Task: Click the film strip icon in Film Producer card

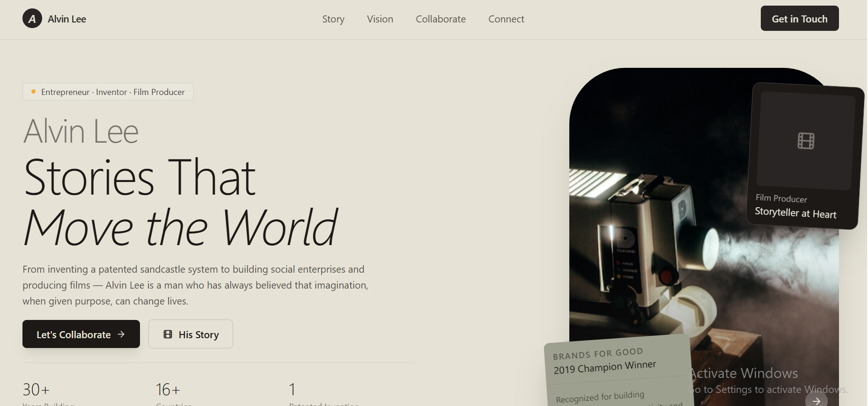Action: [806, 141]
